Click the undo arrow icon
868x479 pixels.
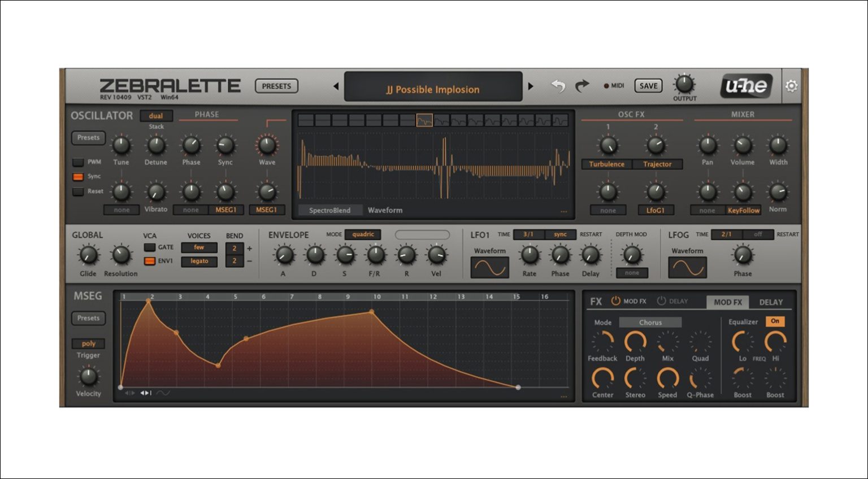tap(558, 85)
